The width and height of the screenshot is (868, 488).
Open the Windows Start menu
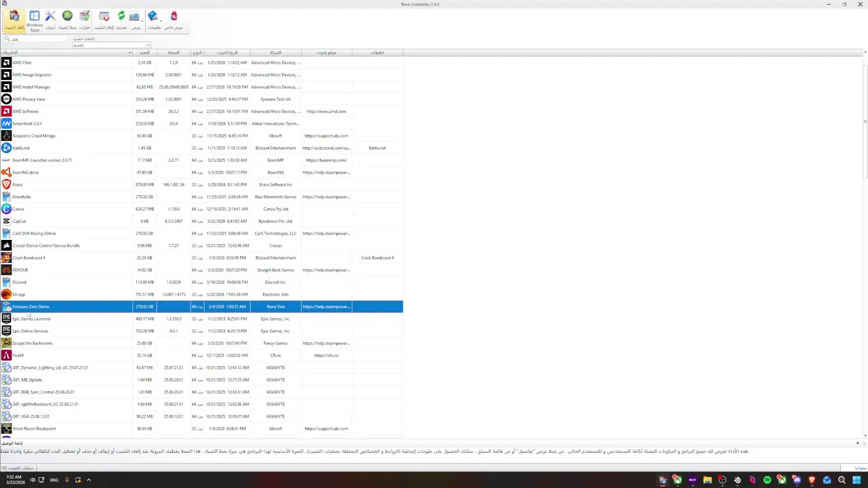(x=857, y=480)
